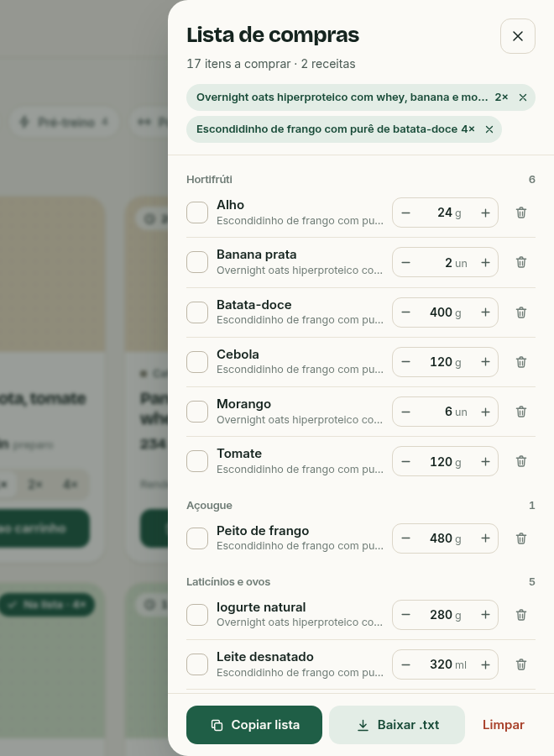The height and width of the screenshot is (756, 554).
Task: Delete Morango from the list
Action: (521, 412)
